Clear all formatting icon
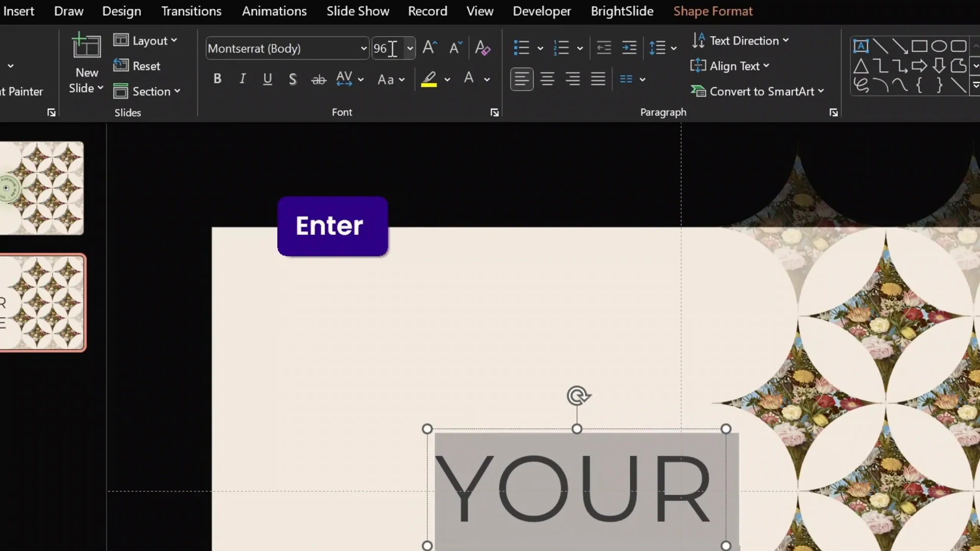Image resolution: width=980 pixels, height=551 pixels. [482, 48]
